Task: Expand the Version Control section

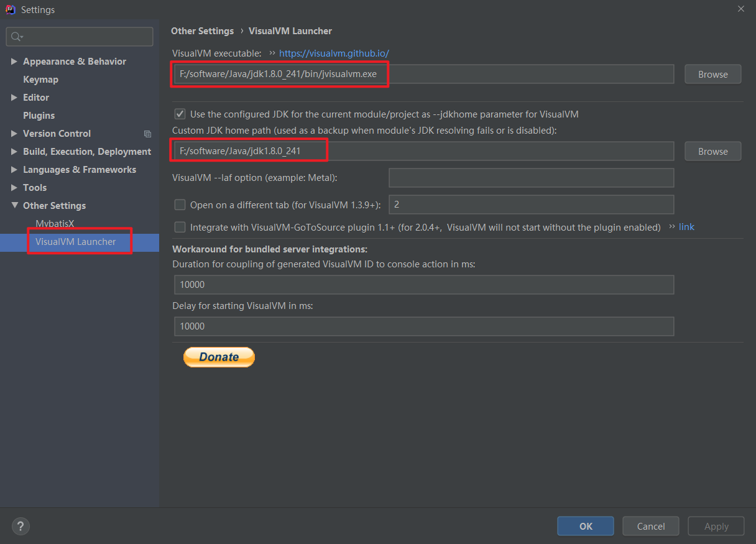Action: (14, 134)
